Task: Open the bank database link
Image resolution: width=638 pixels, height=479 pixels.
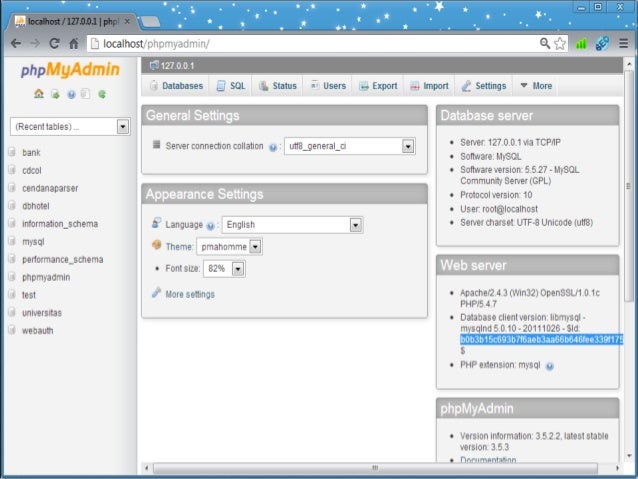Action: coord(31,153)
